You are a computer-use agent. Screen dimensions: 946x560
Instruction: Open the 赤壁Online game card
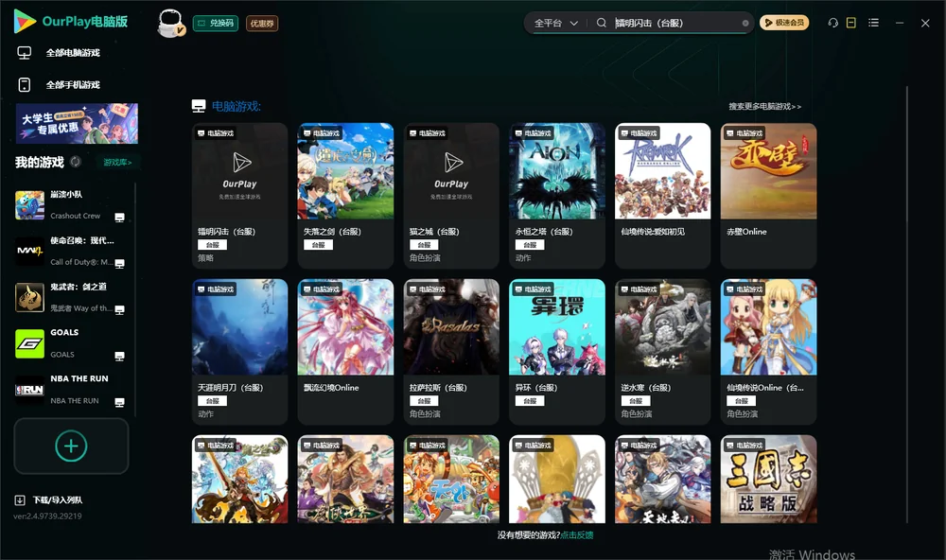[768, 196]
